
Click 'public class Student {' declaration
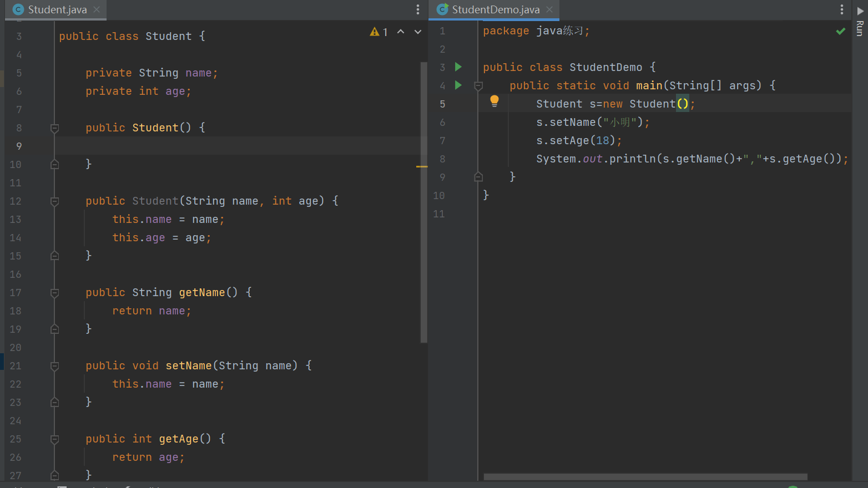(132, 36)
